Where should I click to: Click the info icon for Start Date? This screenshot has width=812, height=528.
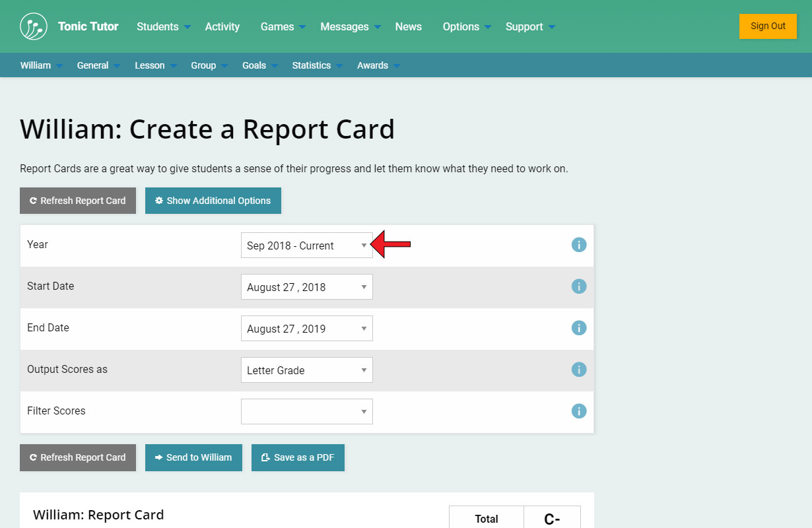coord(578,286)
